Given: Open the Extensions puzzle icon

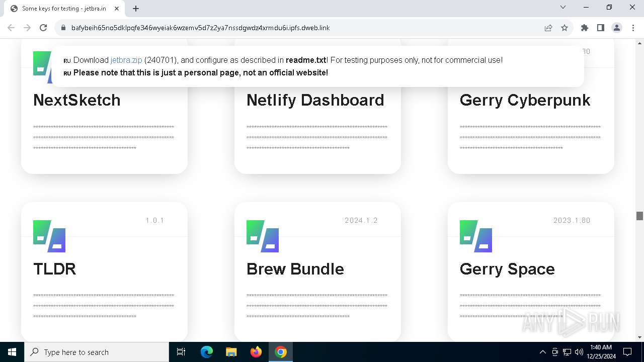Looking at the screenshot, I should click(x=585, y=28).
